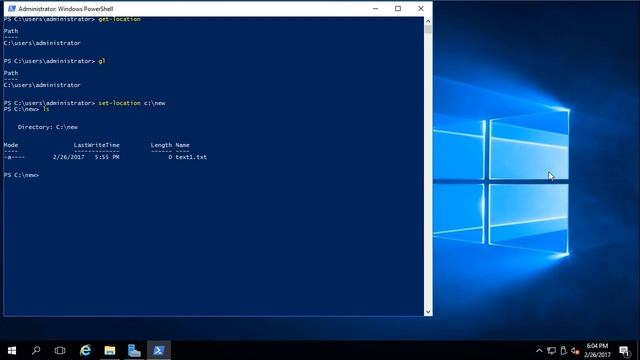Click the 'Mode' column header
The image size is (640, 360).
pyautogui.click(x=11, y=145)
